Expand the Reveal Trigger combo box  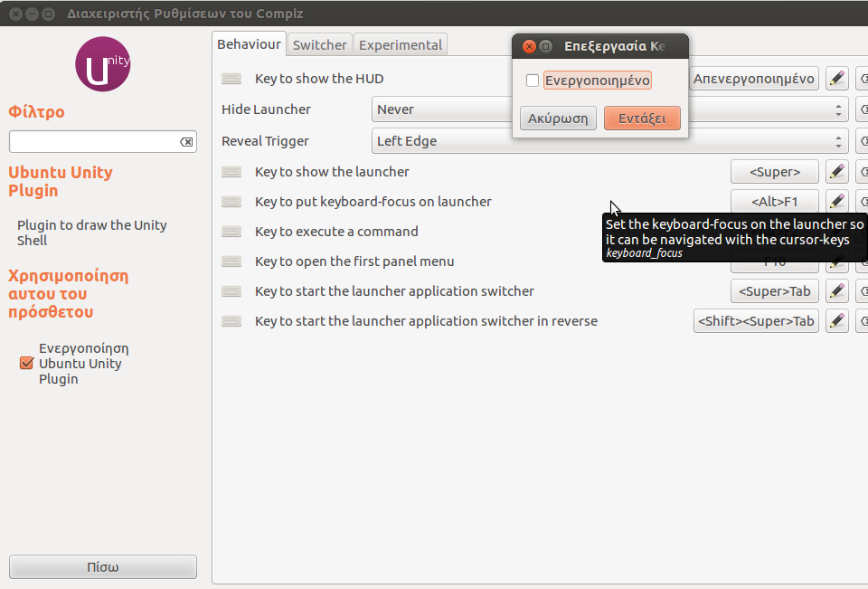tap(610, 141)
